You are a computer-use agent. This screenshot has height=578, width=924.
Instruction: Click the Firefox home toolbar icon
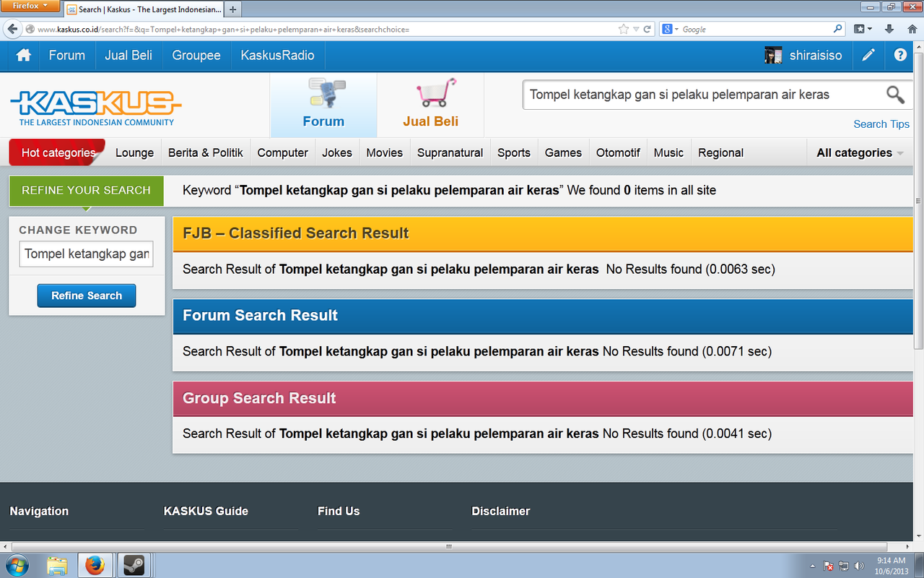[x=912, y=29]
